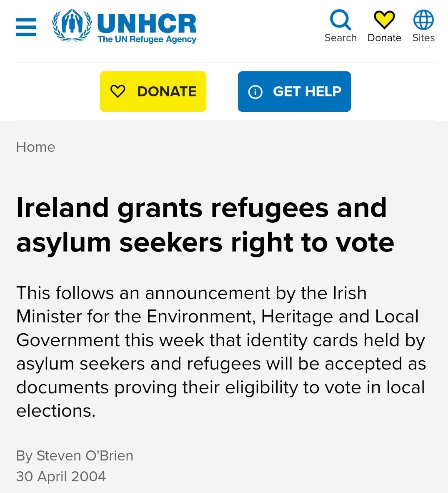448x493 pixels.
Task: Click the blue UNHCR wordmark
Action: tap(146, 23)
